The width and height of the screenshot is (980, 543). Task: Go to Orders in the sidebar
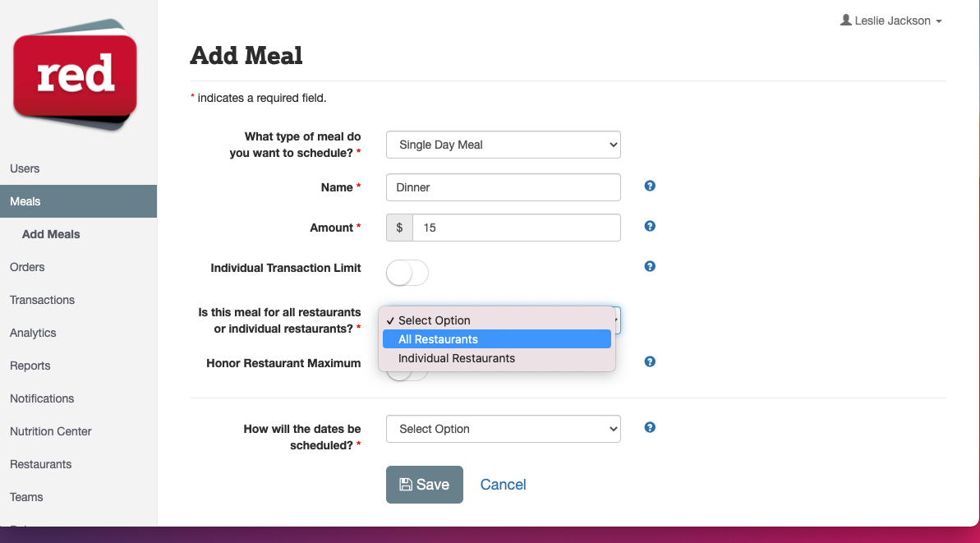click(27, 267)
